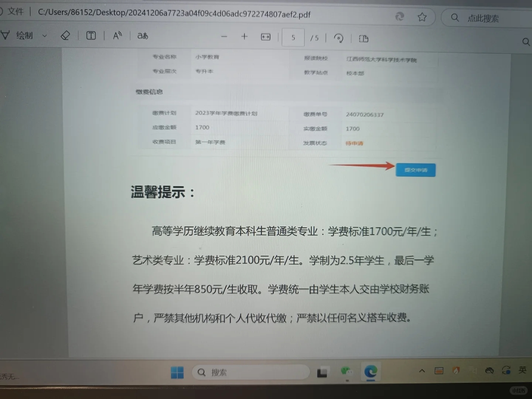Viewport: 532px width, 399px height.
Task: Click the cloud sync tray icon
Action: pos(490,370)
